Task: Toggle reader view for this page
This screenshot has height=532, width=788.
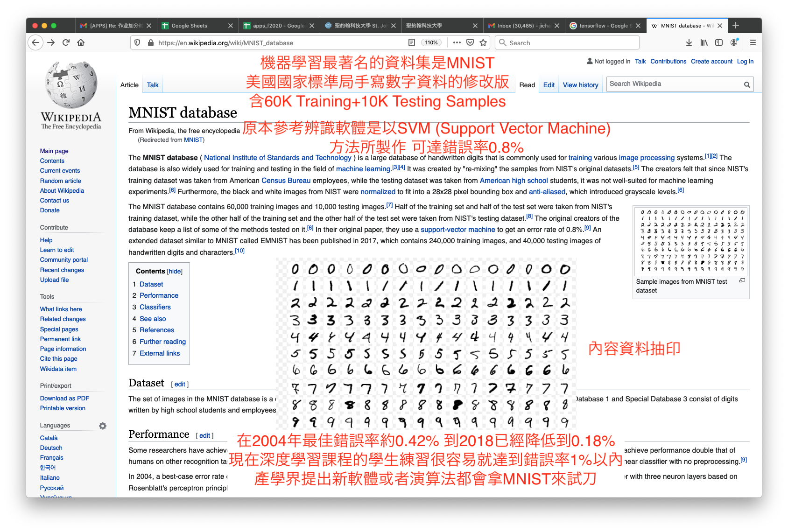Action: (412, 42)
